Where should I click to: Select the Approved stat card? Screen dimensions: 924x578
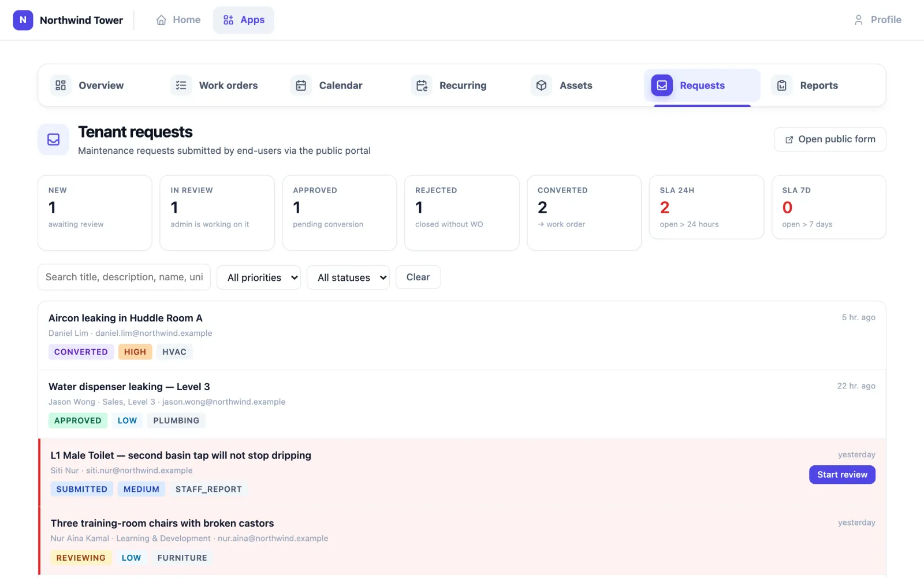click(x=340, y=213)
